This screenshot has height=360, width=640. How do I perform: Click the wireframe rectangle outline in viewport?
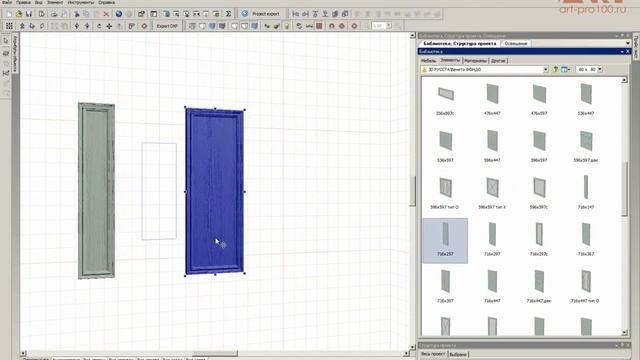159,191
